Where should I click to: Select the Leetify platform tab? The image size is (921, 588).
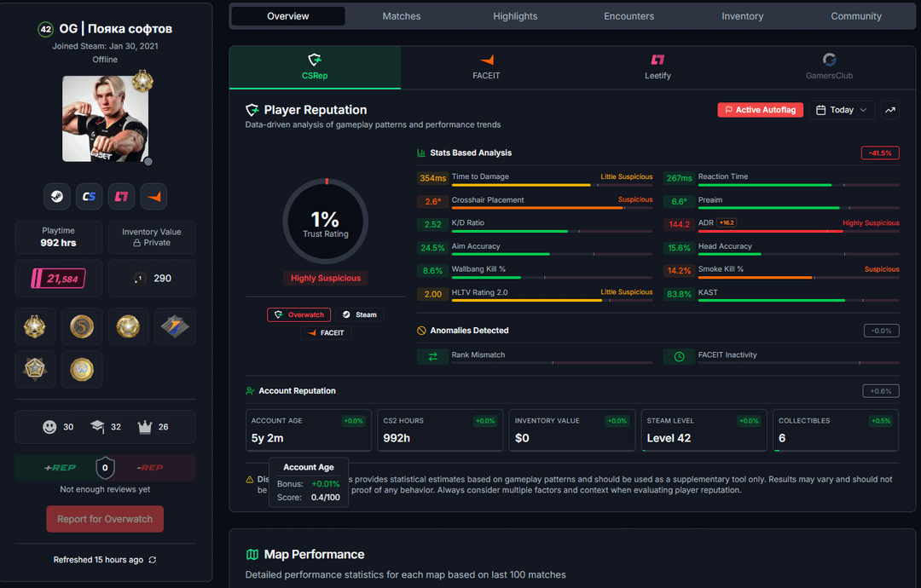click(x=657, y=67)
